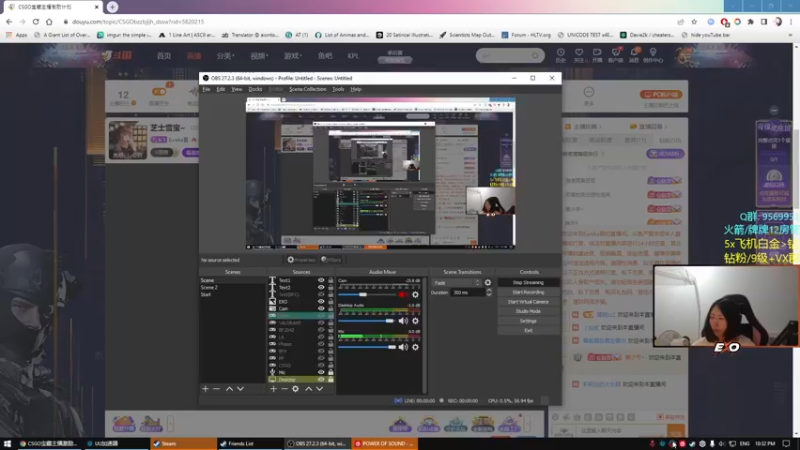Image resolution: width=800 pixels, height=450 pixels.
Task: Bookmark this page with star icon
Action: 694,22
